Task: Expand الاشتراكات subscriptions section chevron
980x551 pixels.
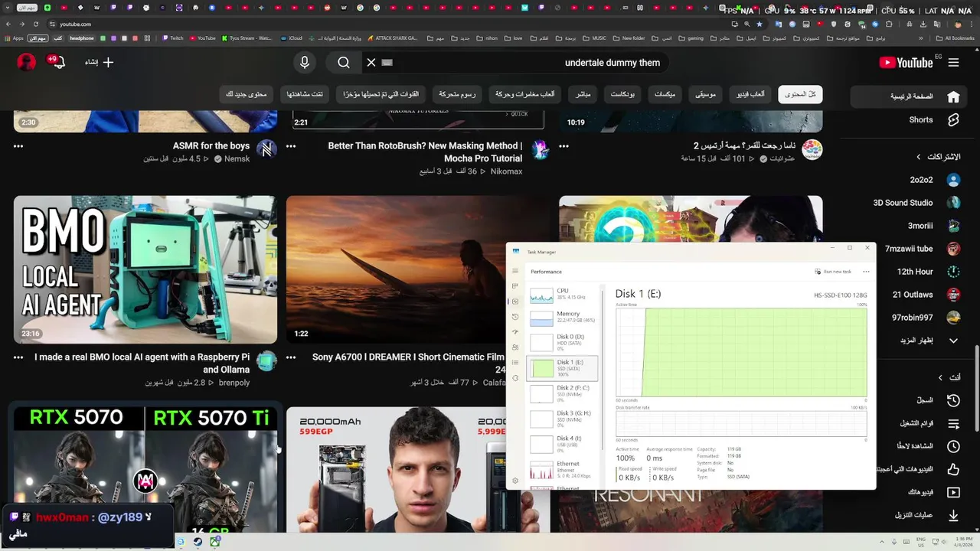Action: [919, 157]
